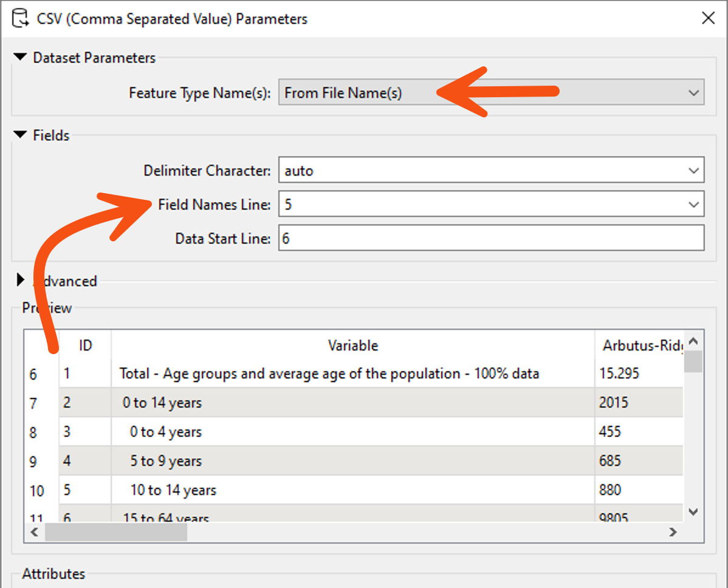Click preview row number 10
728x588 pixels.
[x=36, y=491]
